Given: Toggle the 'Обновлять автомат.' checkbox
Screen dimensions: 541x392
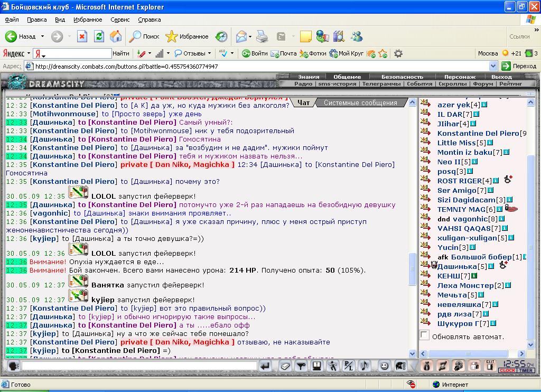Looking at the screenshot, I should pos(425,335).
